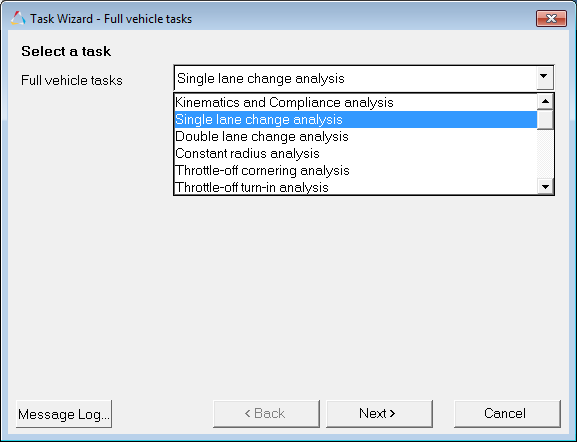The width and height of the screenshot is (577, 442).
Task: Click the Task Wizard title bar text
Action: (111, 19)
